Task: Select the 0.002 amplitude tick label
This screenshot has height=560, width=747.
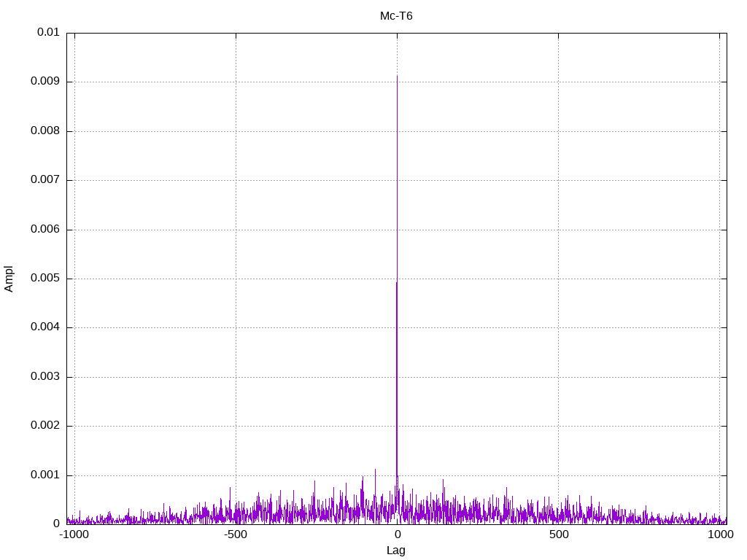Action: [45, 426]
